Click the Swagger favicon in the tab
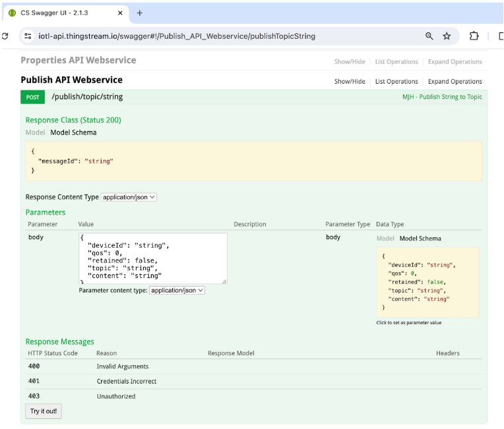Screen dimensions: 504x429 tap(13, 13)
